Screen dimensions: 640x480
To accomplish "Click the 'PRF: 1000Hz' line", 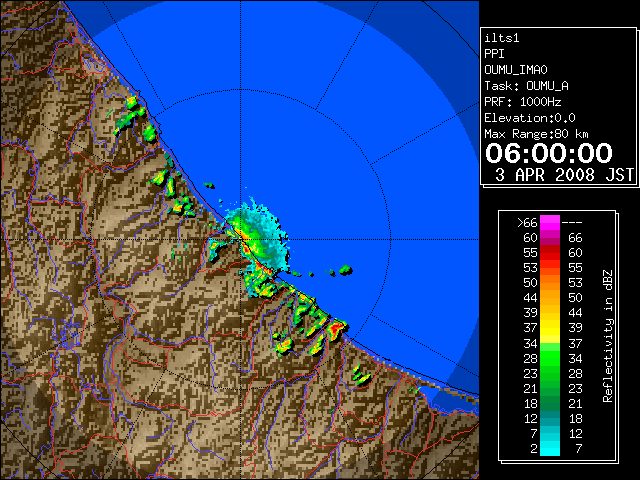I will coord(523,102).
